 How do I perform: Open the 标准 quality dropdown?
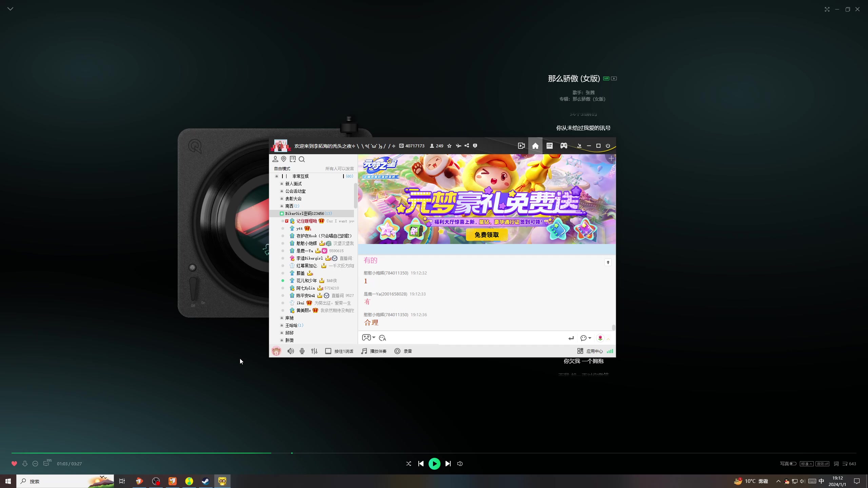click(806, 464)
